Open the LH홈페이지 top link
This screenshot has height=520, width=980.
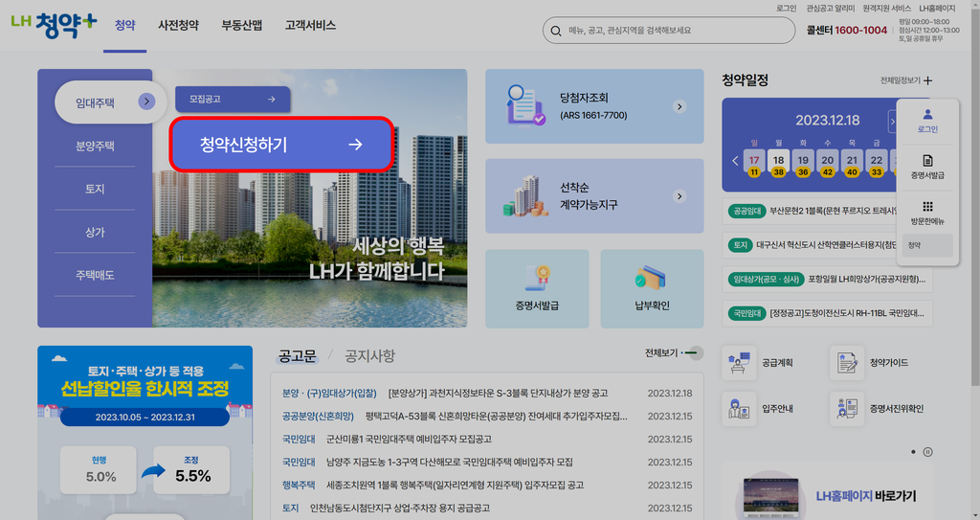pos(937,8)
